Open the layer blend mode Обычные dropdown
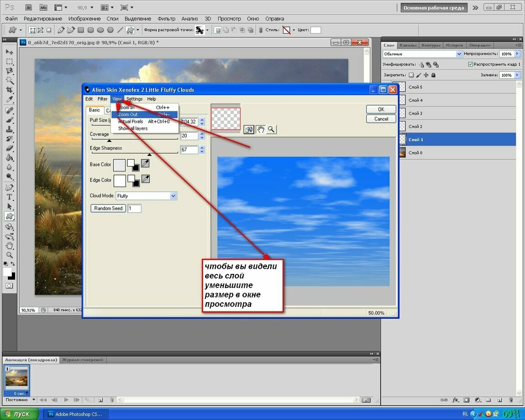Image resolution: width=525 pixels, height=420 pixels. click(459, 54)
